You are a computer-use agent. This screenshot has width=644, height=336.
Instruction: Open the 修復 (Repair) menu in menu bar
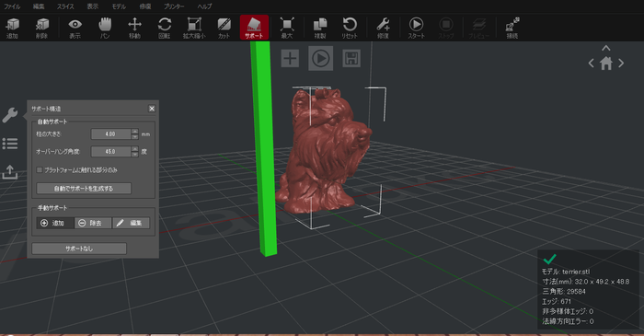145,6
